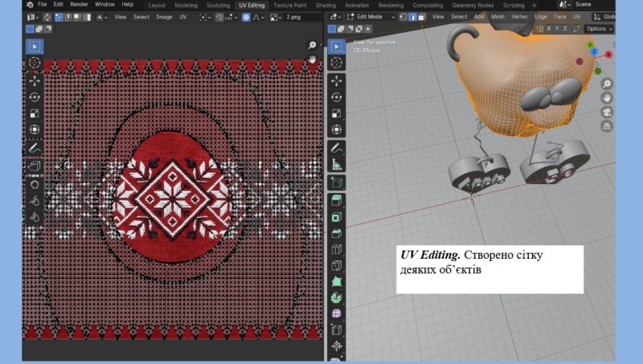Click the Annotate tool in 3D viewport
Screen dimensions: 643x364
click(x=337, y=149)
